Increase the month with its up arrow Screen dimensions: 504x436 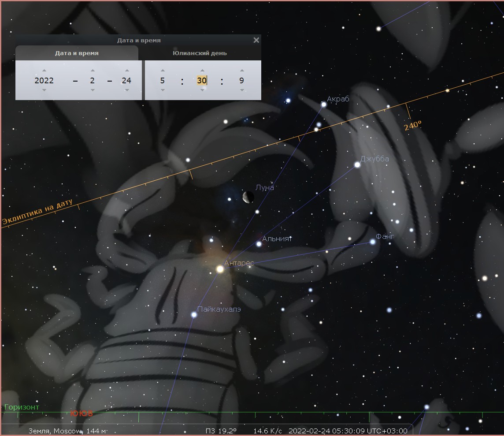coord(93,71)
